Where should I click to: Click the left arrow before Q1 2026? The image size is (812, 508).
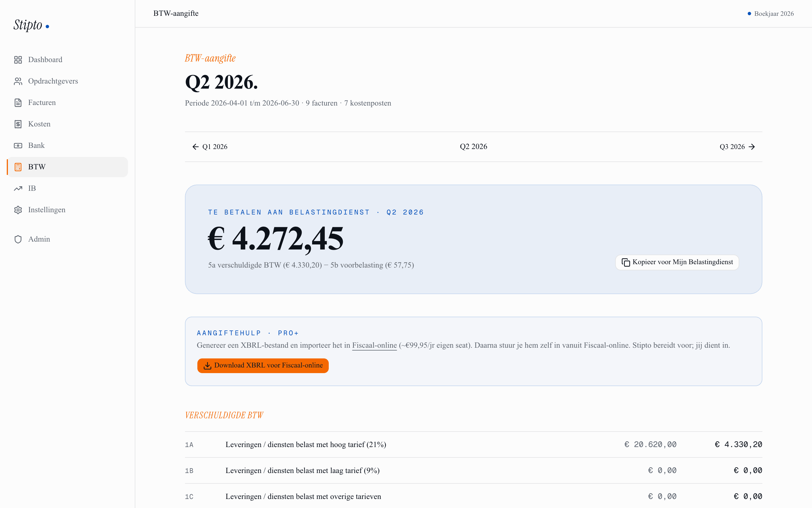pos(195,147)
